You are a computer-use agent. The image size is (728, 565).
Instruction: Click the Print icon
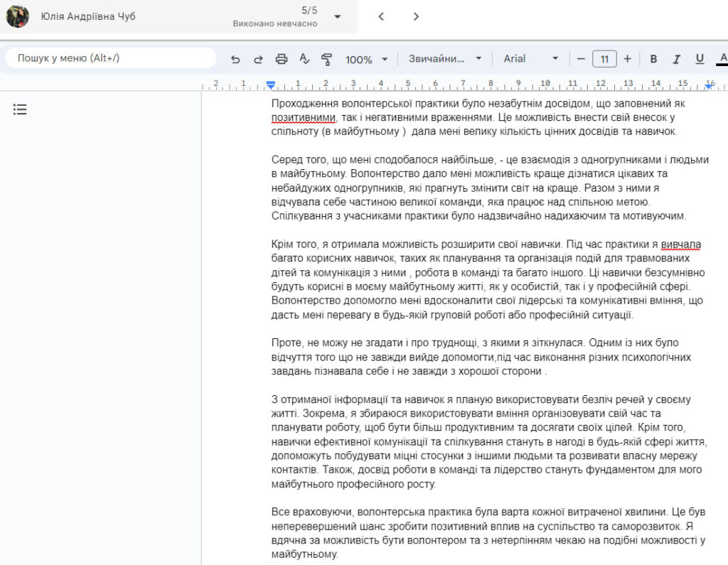282,59
